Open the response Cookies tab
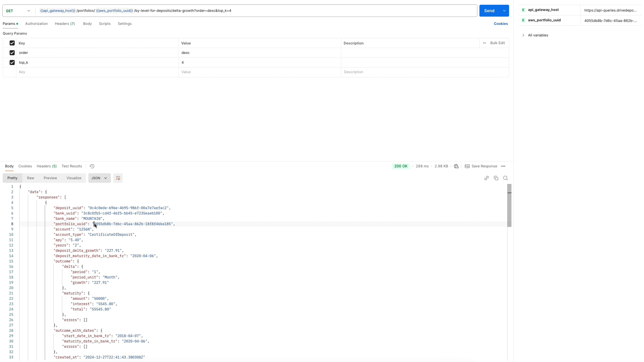Screen dimensions: 644x362 pos(25,166)
